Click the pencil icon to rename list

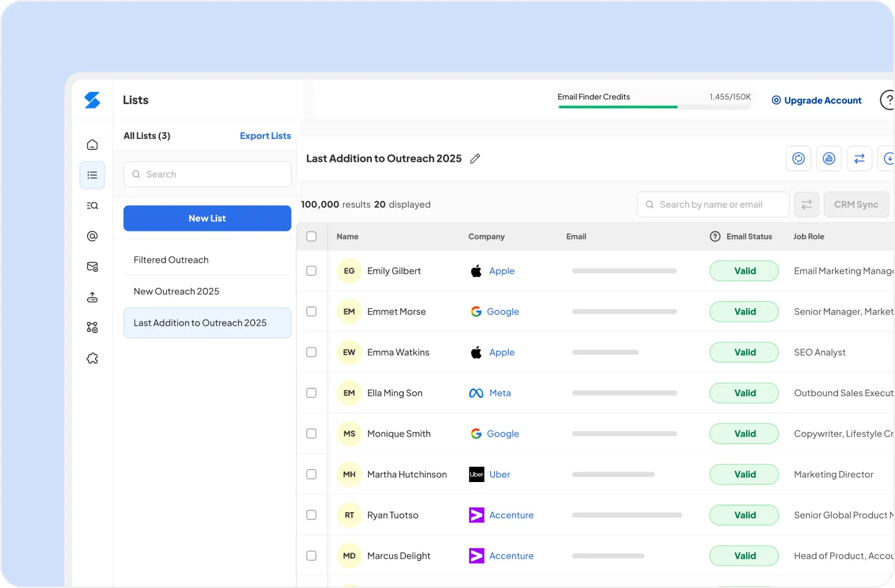point(475,159)
